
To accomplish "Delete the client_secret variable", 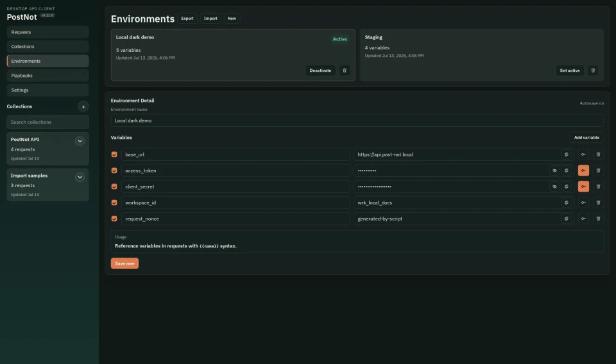I will [x=598, y=186].
